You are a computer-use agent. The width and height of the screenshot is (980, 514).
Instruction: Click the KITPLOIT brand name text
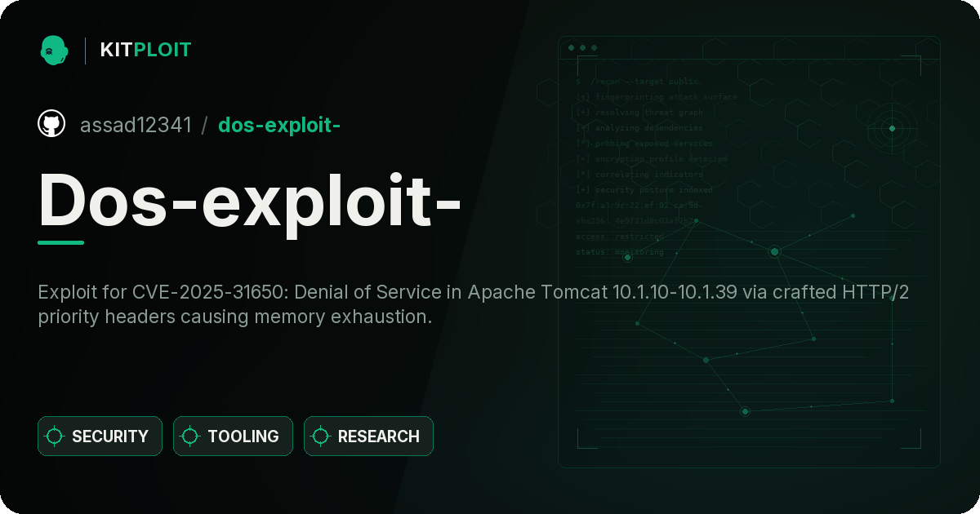point(145,50)
